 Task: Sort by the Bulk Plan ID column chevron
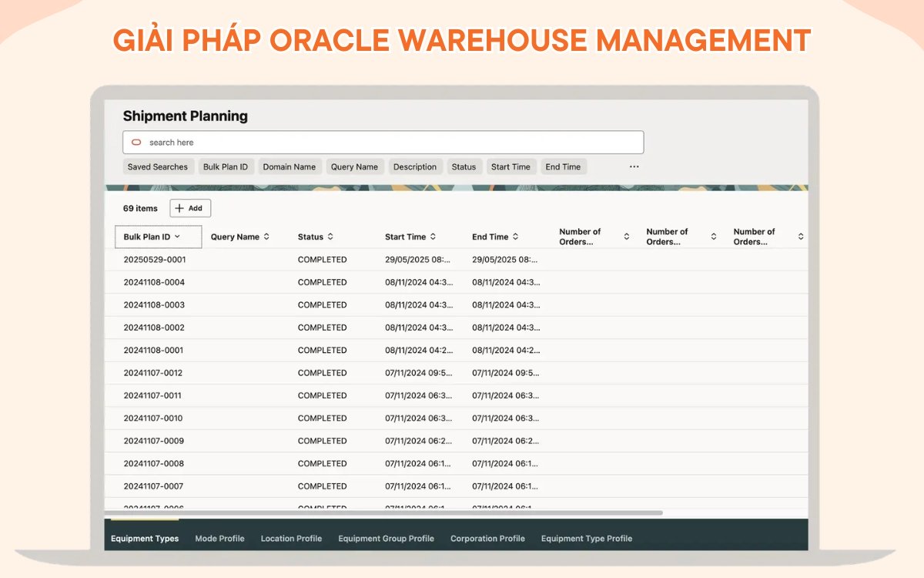pos(177,237)
